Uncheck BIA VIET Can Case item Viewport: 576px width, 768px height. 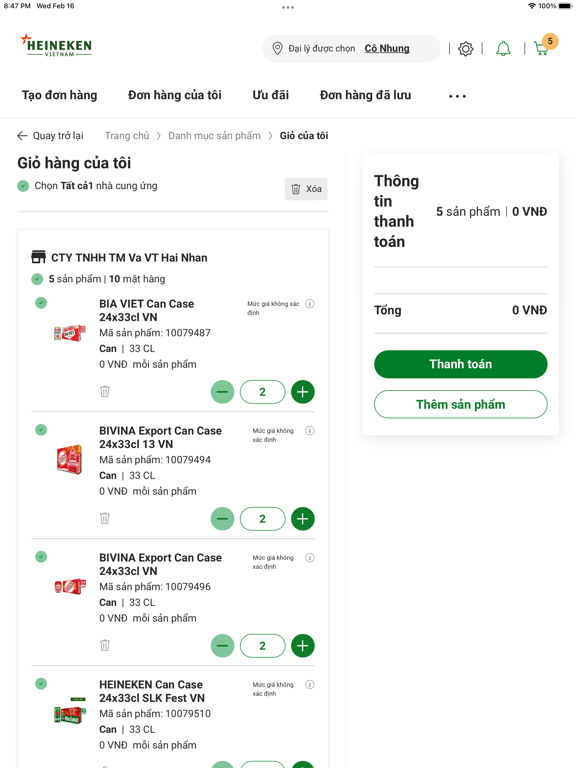(41, 303)
